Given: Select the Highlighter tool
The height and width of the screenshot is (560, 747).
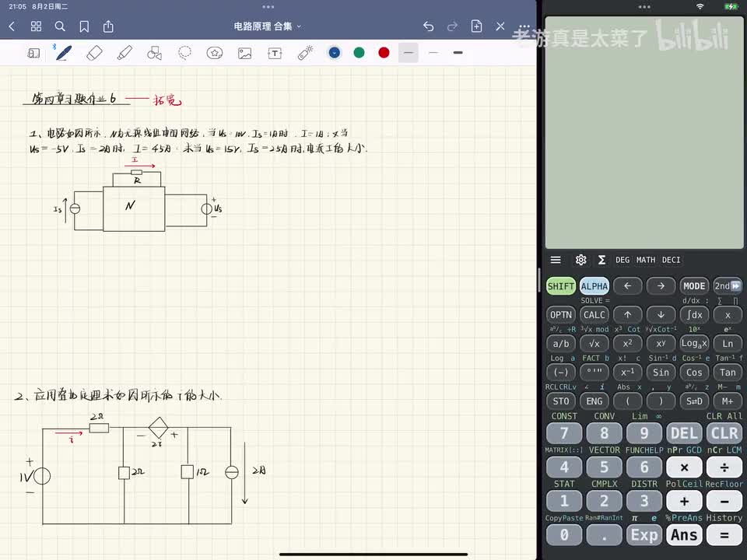Looking at the screenshot, I should coord(124,53).
